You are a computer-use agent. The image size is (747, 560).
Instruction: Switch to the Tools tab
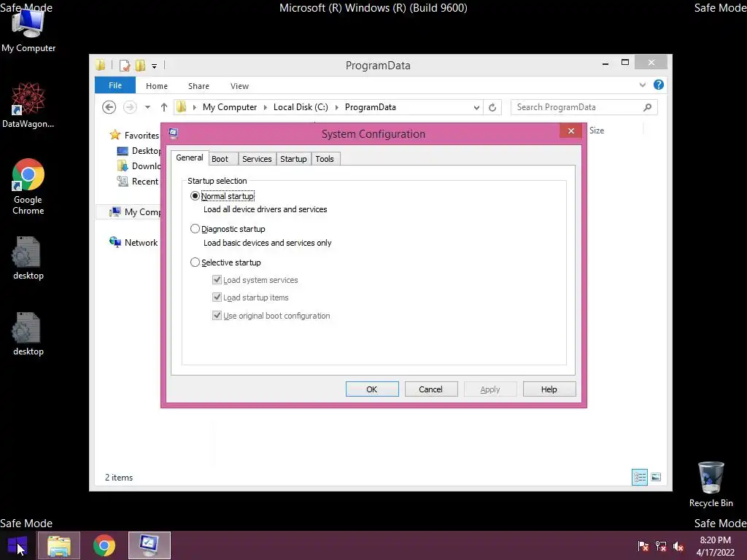click(x=325, y=159)
